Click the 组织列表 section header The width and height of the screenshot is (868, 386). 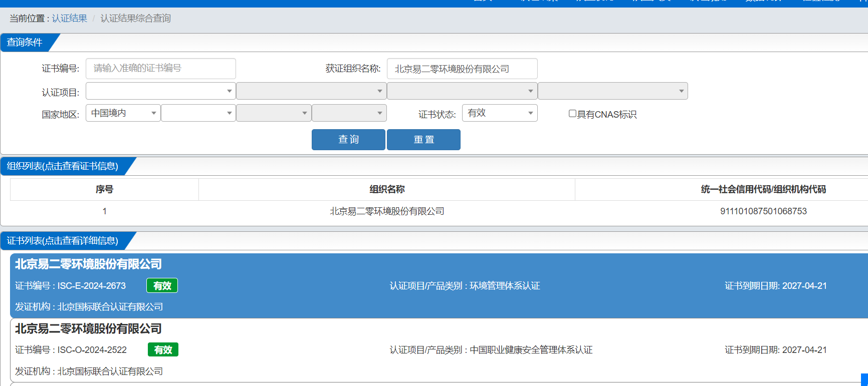[x=63, y=166]
